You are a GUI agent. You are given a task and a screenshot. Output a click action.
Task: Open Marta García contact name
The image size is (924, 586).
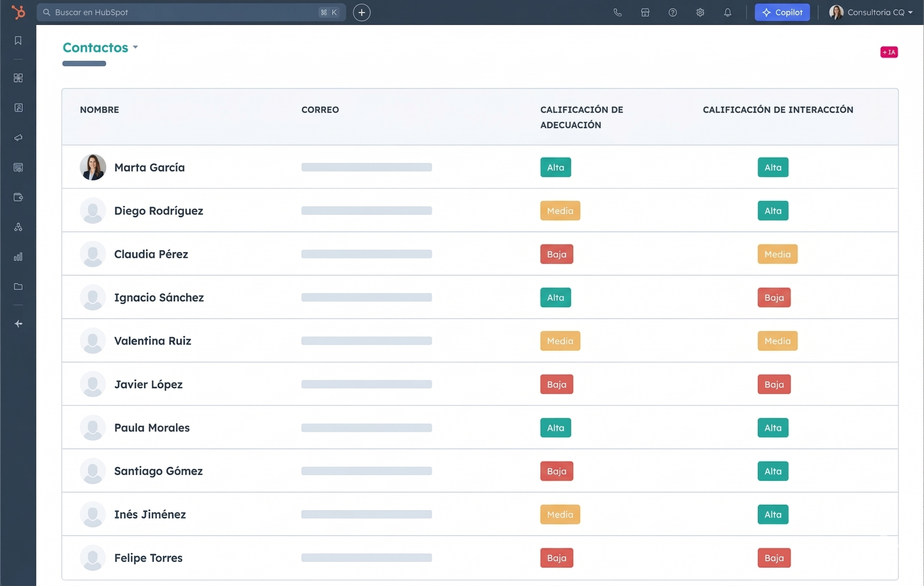click(x=149, y=167)
